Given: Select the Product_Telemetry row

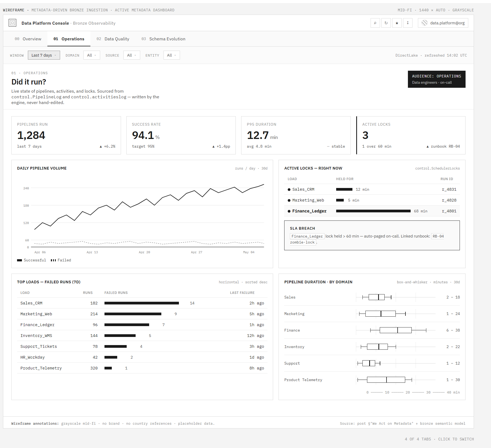Looking at the screenshot, I should click(142, 368).
